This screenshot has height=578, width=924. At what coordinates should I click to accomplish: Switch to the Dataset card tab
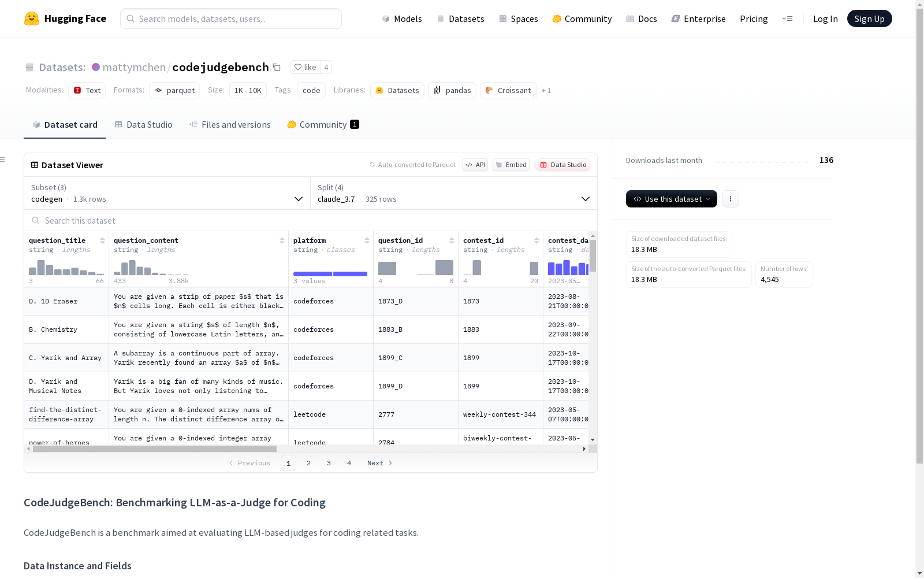(x=65, y=125)
